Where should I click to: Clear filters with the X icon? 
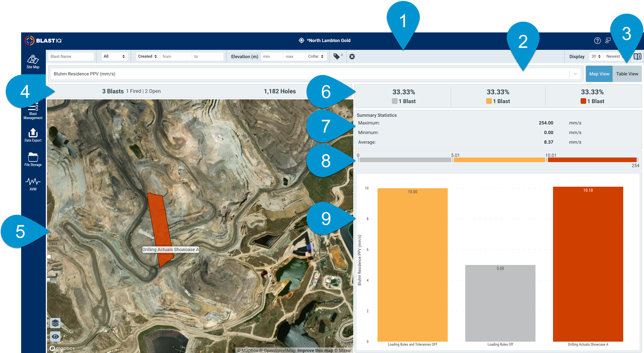(x=352, y=57)
